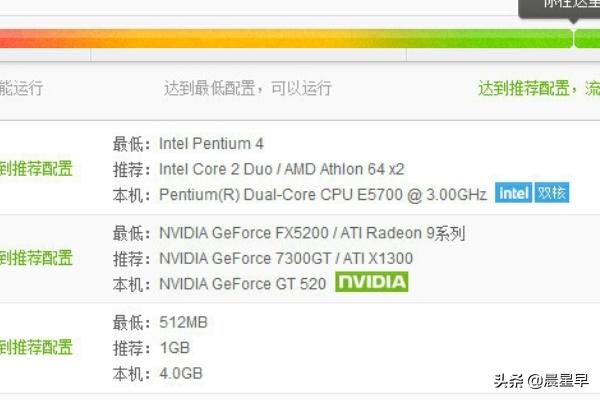Select the minimum CPU Intel Pentium 4 line
The width and height of the screenshot is (600, 400).
coord(210,144)
